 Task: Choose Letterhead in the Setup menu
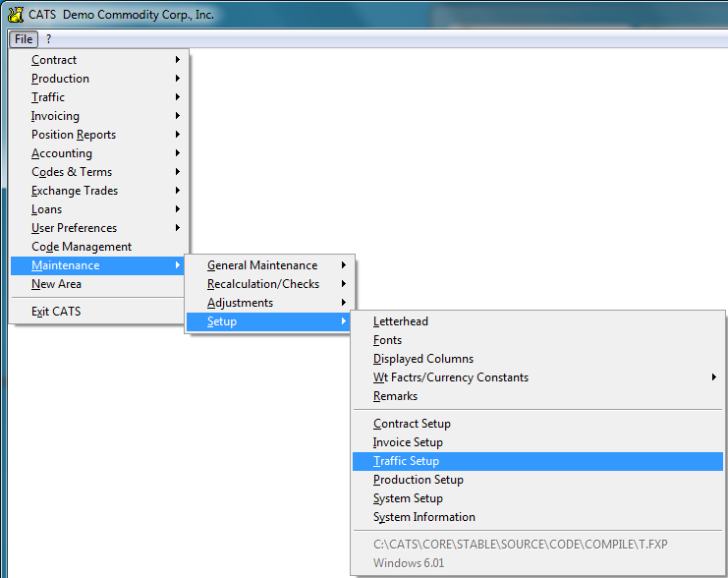click(x=537, y=321)
